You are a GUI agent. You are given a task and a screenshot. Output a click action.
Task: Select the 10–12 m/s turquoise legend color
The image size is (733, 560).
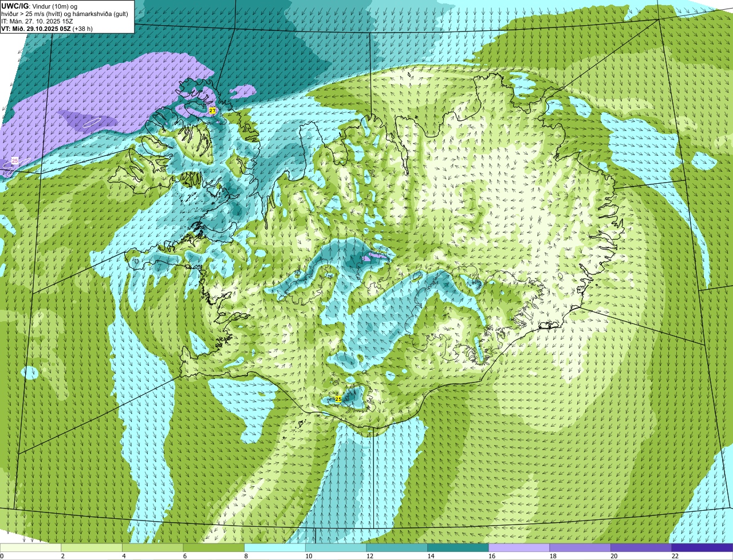tap(336, 547)
